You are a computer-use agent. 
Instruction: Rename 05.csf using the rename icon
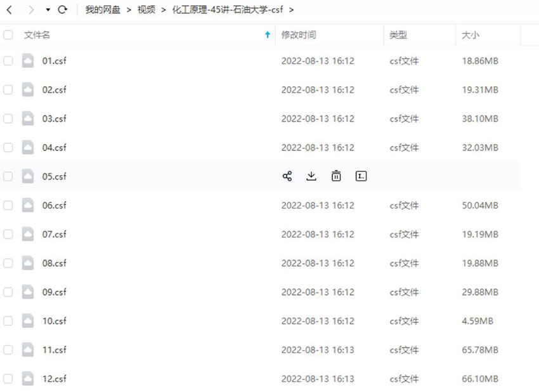(x=361, y=176)
